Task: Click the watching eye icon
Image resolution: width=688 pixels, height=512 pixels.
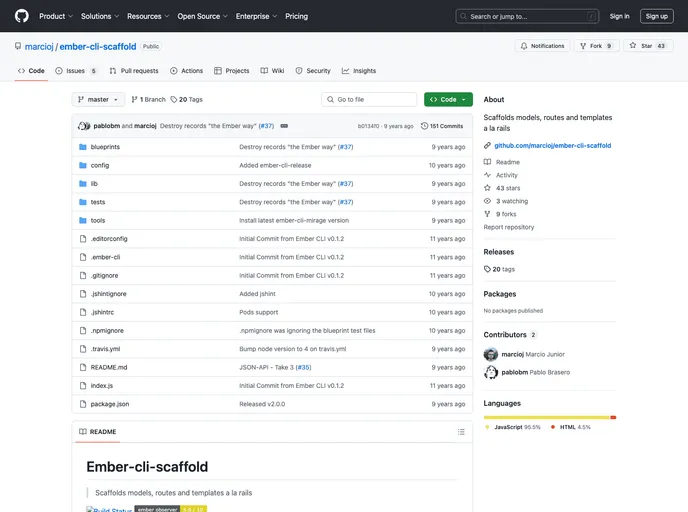Action: pyautogui.click(x=487, y=201)
